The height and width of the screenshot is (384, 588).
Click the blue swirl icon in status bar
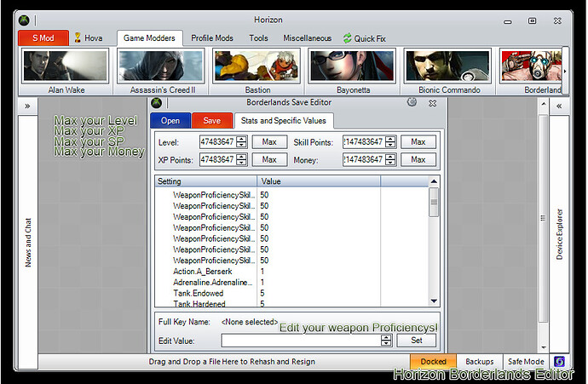click(x=558, y=362)
